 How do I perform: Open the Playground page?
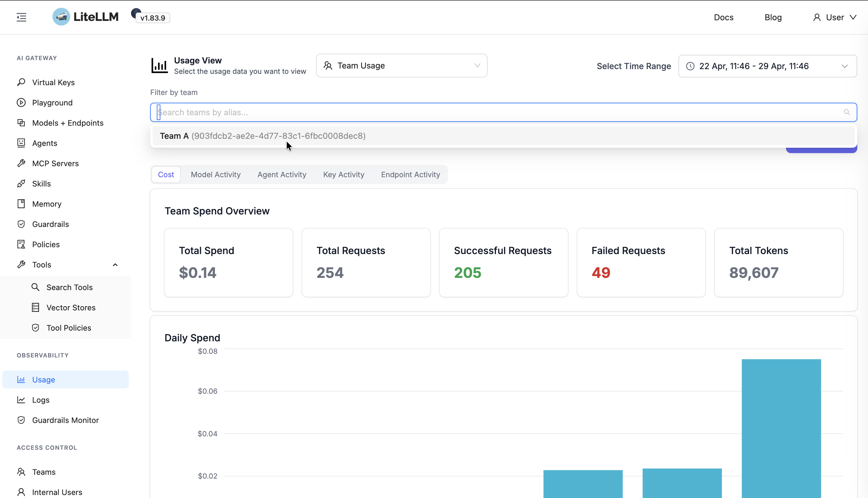(x=52, y=103)
